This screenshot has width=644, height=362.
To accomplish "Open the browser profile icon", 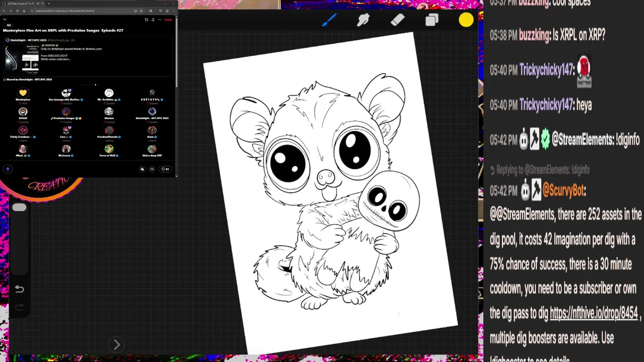I will pos(167,11).
